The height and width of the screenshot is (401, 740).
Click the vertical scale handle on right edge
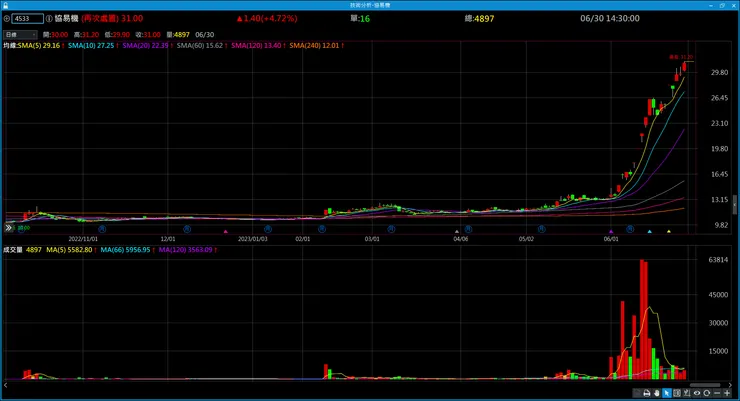[734, 204]
